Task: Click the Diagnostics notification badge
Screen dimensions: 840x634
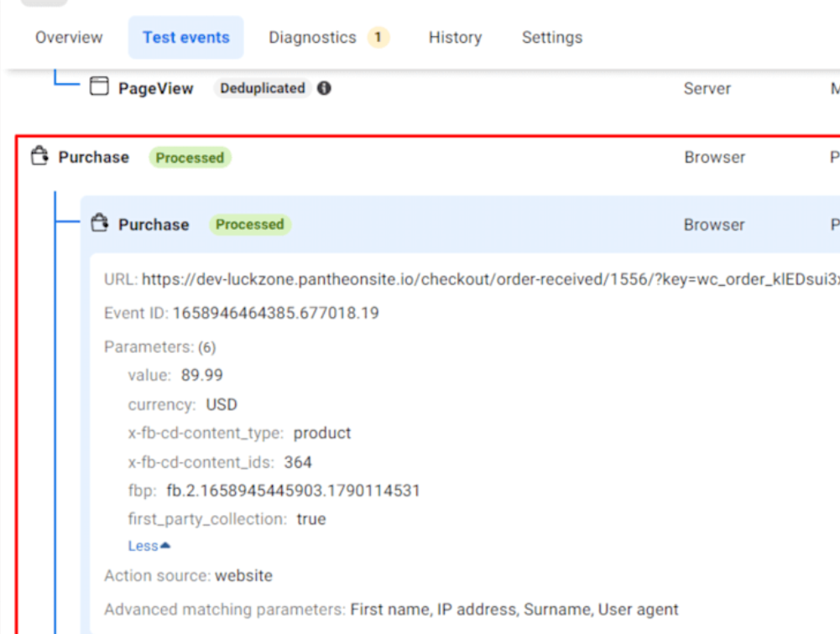Action: point(378,38)
